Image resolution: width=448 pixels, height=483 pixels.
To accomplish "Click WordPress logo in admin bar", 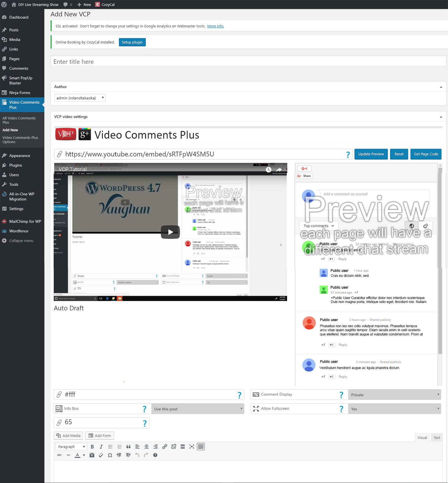I will point(4,5).
